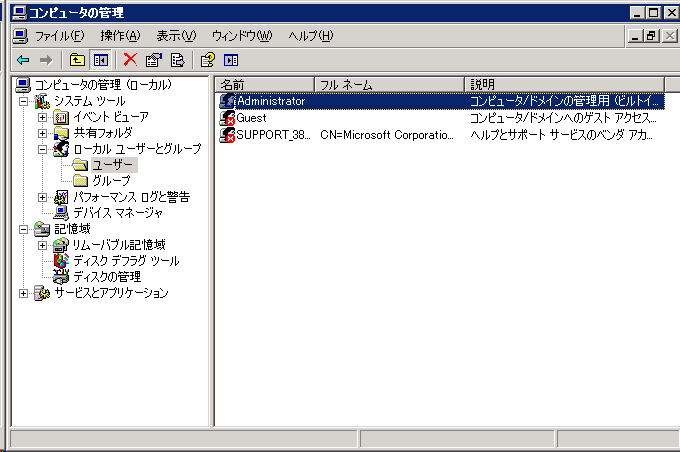Click the ディスク デフラグ ツール icon
This screenshot has height=452, width=680.
(x=61, y=261)
